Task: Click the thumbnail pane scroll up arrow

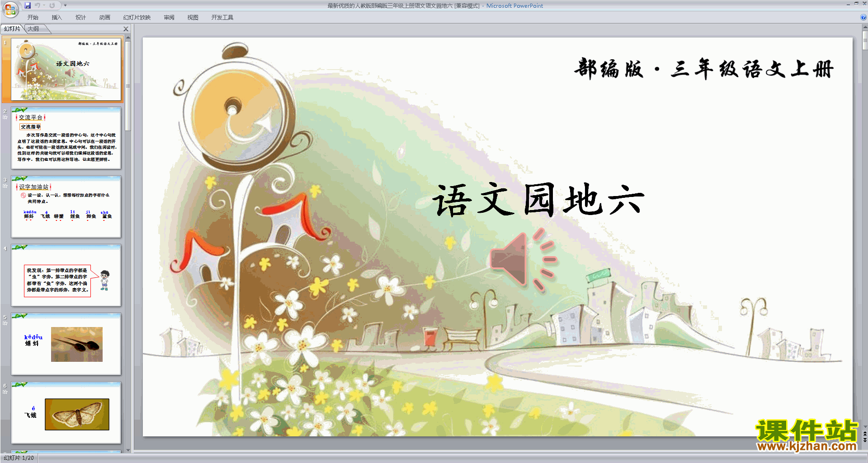Action: tap(128, 37)
